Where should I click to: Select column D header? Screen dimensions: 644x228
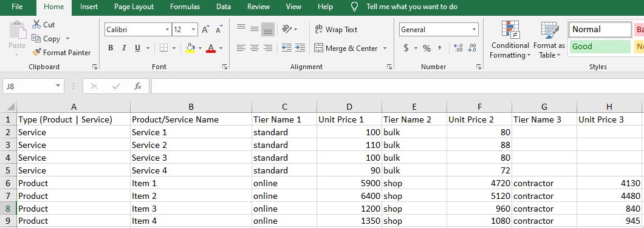pos(349,107)
